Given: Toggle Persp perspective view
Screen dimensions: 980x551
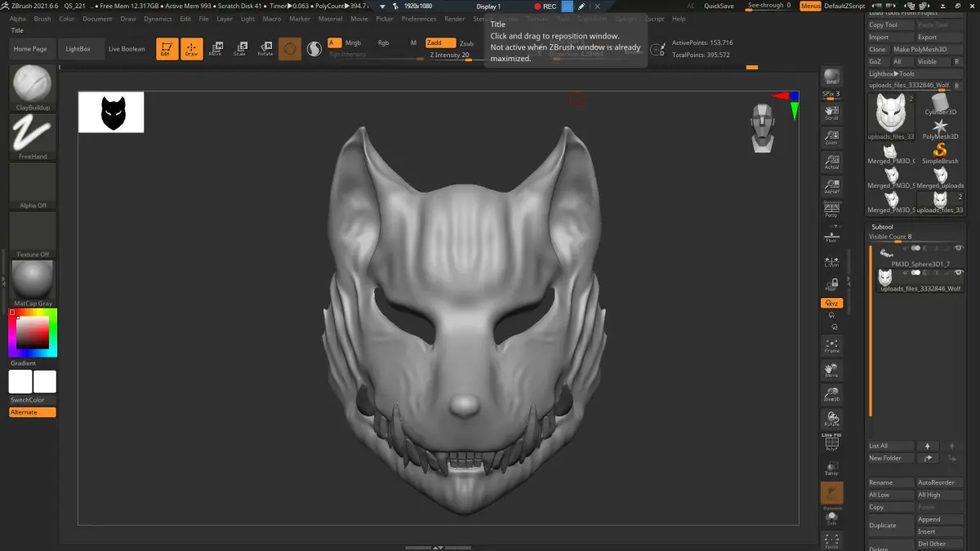Looking at the screenshot, I should [x=831, y=211].
